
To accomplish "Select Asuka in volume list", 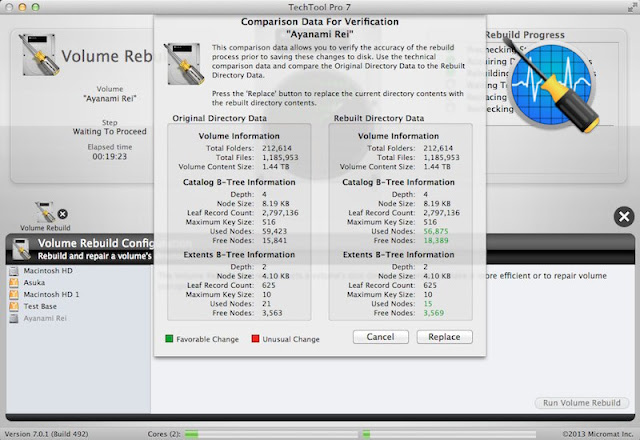I will coord(34,282).
